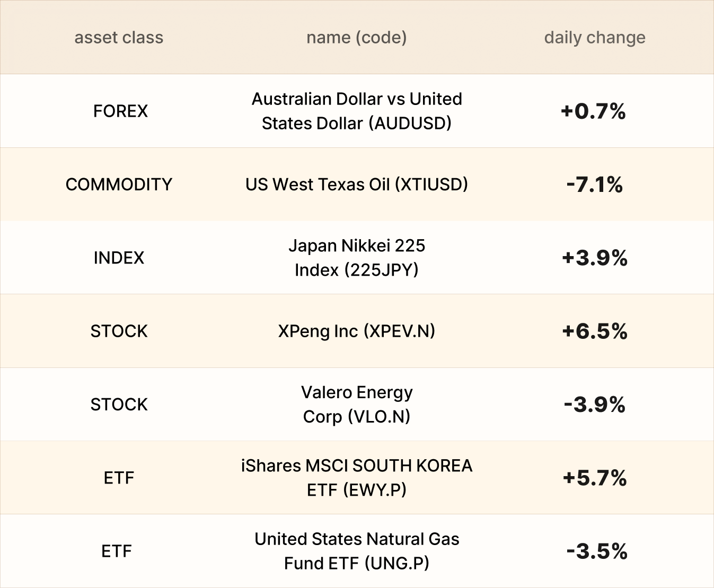714x588 pixels.
Task: Click the 'name (code)' column header
Action: (356, 38)
